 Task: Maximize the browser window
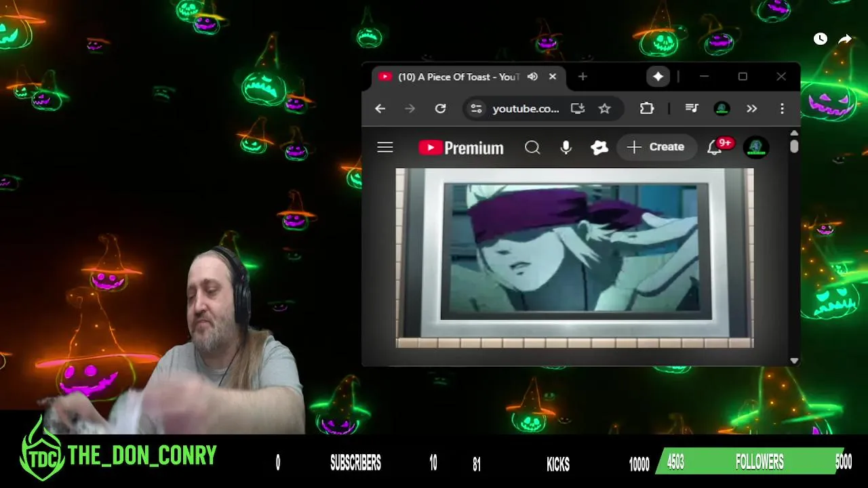(743, 77)
